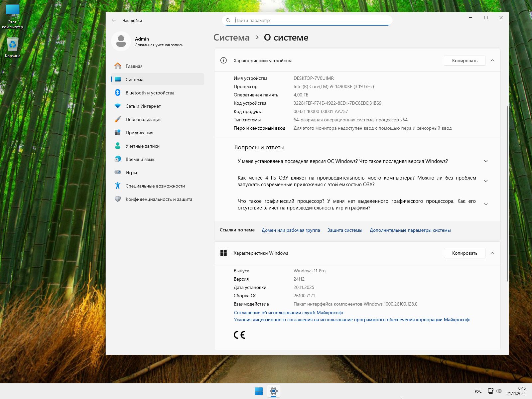Image resolution: width=532 pixels, height=399 pixels.
Task: Open the Защита системы link
Action: [345, 230]
